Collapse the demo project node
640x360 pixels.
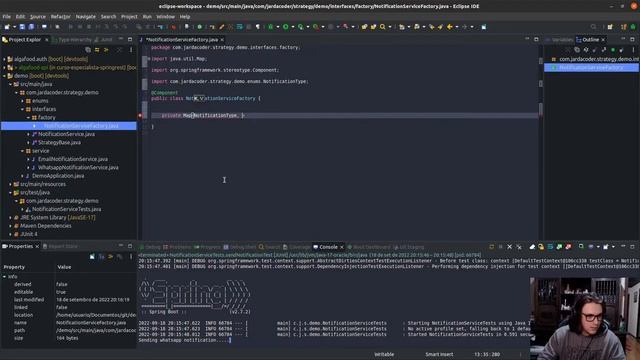(4, 76)
